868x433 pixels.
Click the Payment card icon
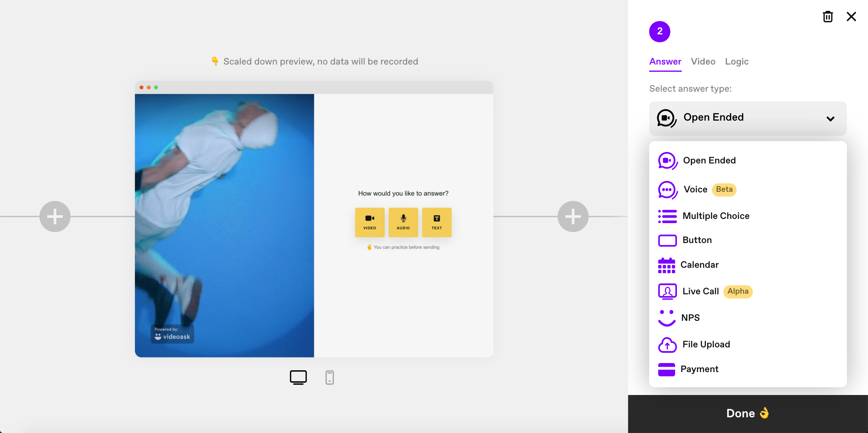click(666, 369)
